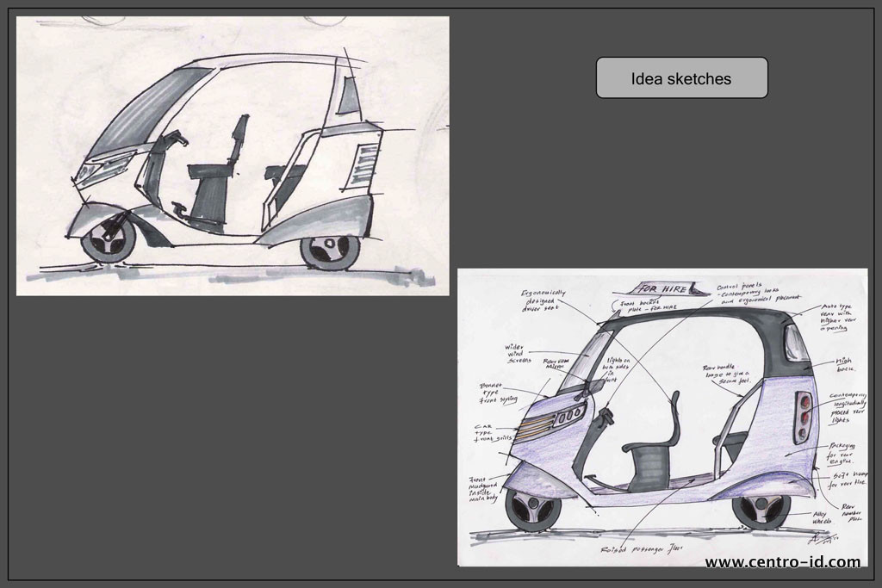Click the rear vent louvers on gray sketch
Viewport: 882px width, 588px height.
pos(364,164)
